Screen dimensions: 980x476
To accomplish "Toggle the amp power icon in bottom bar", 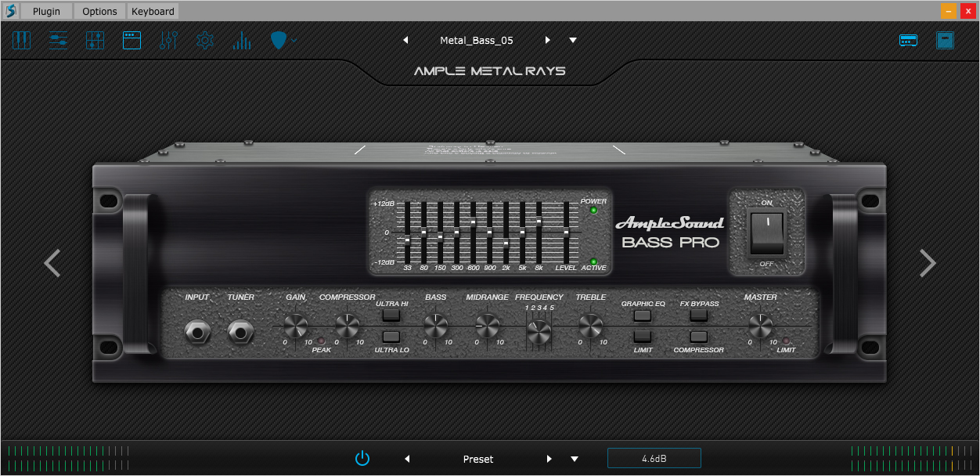I will (x=362, y=458).
